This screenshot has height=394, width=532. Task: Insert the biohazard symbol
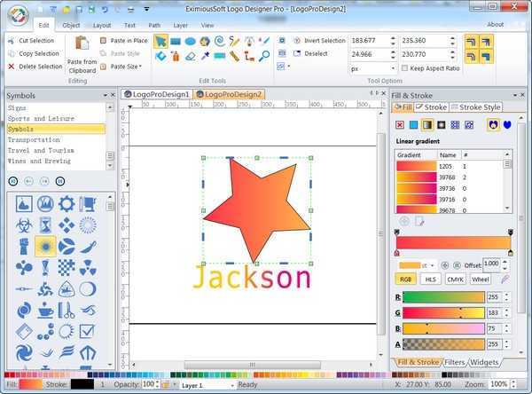coord(24,225)
